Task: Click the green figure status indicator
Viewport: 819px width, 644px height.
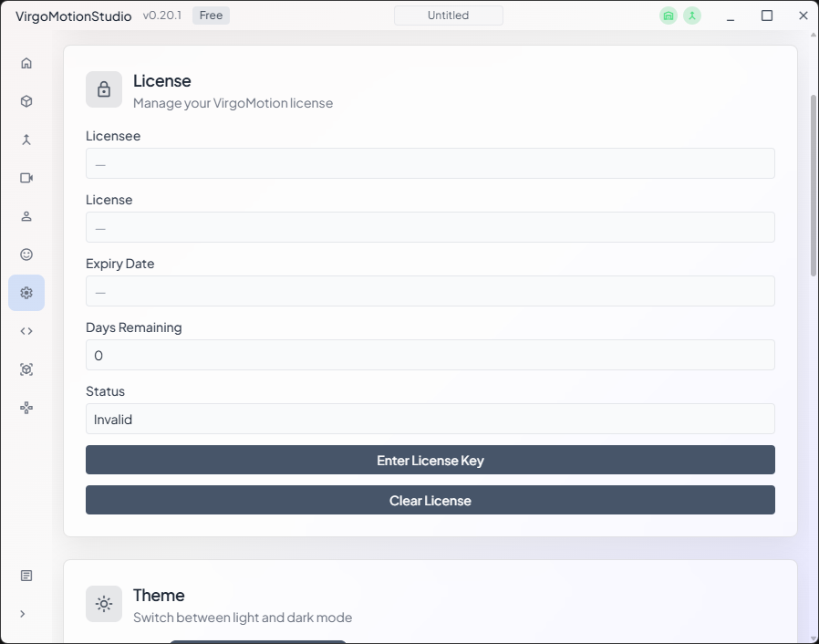Action: pyautogui.click(x=692, y=16)
